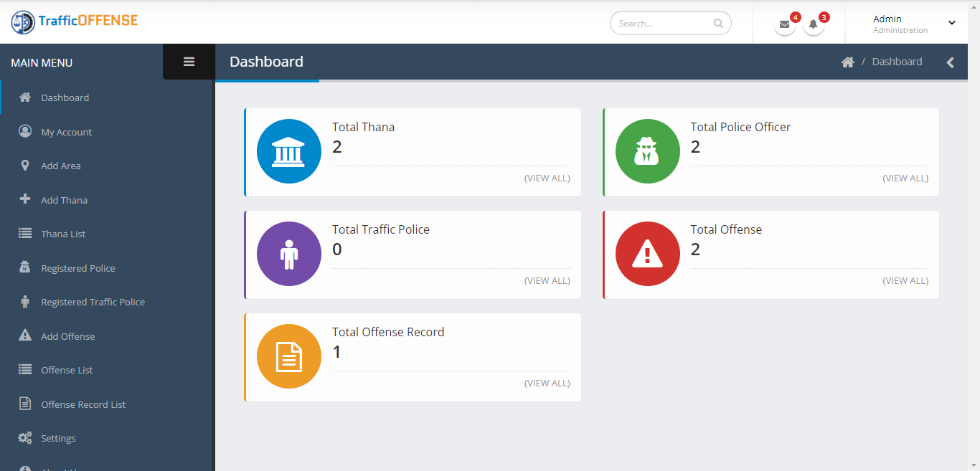Open the messages envelope icon
Screen dimensions: 980x471
(785, 24)
